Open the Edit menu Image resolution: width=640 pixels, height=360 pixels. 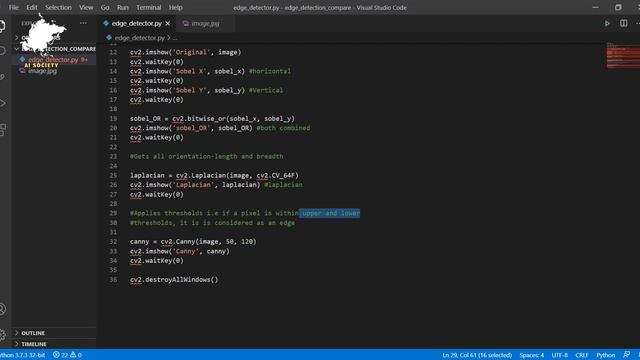point(32,7)
